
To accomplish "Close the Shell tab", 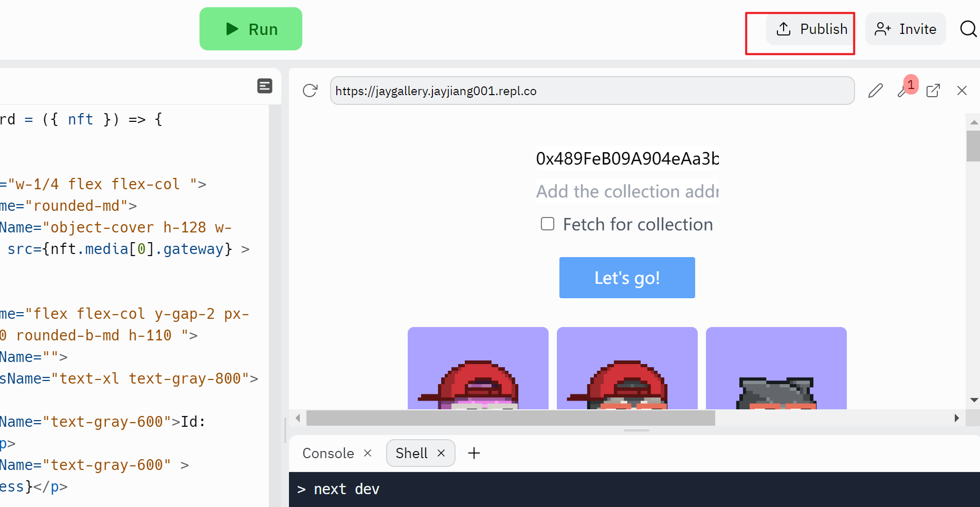I will [441, 453].
